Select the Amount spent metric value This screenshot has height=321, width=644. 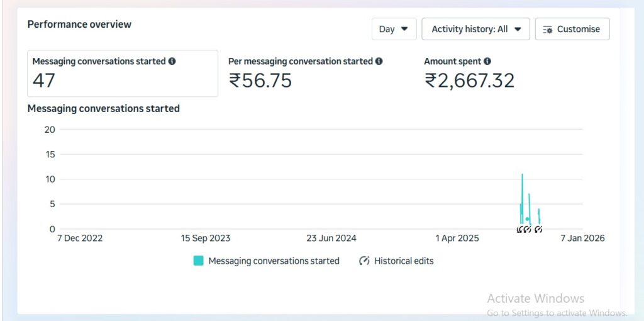click(469, 81)
